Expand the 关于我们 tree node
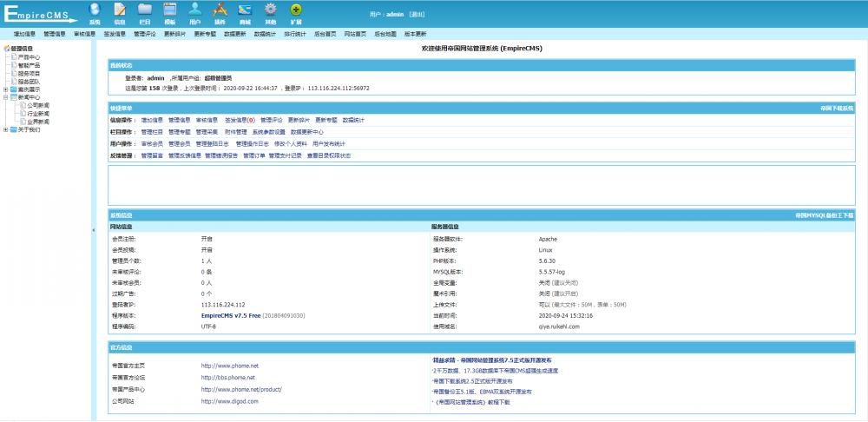Viewport: 868px width, 422px height. tap(5, 129)
